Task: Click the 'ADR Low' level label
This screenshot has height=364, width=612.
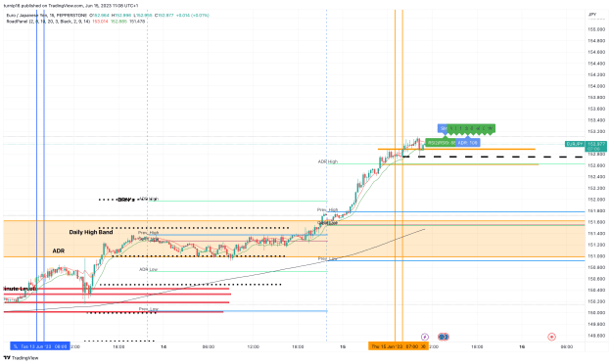Action: [x=148, y=269]
